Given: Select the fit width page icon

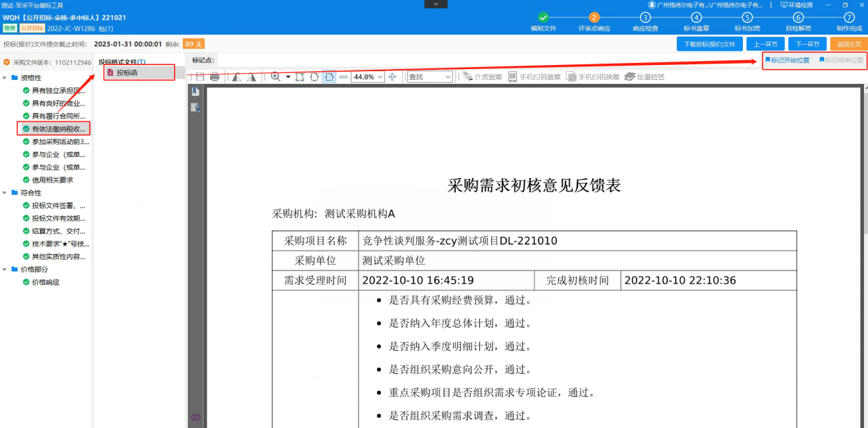Looking at the screenshot, I should click(315, 77).
